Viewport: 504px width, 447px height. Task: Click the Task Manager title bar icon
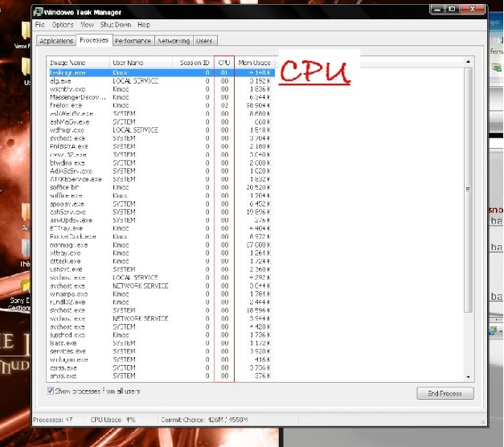click(38, 12)
